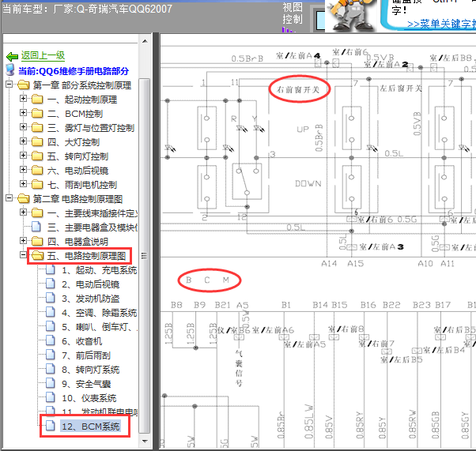476x451 pixels.
Task: Collapse the 第二章 电路控制原理图 node
Action: (9, 198)
